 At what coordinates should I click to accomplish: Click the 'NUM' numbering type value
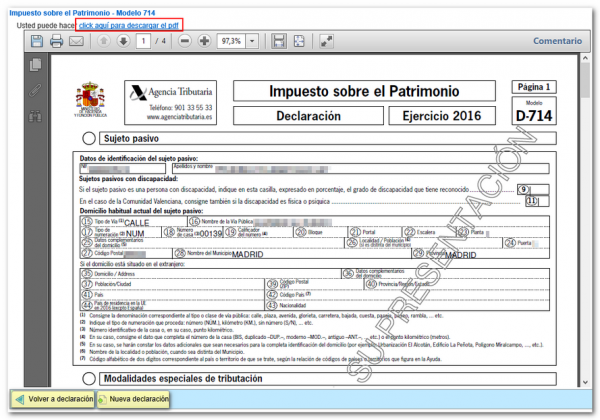(135, 233)
